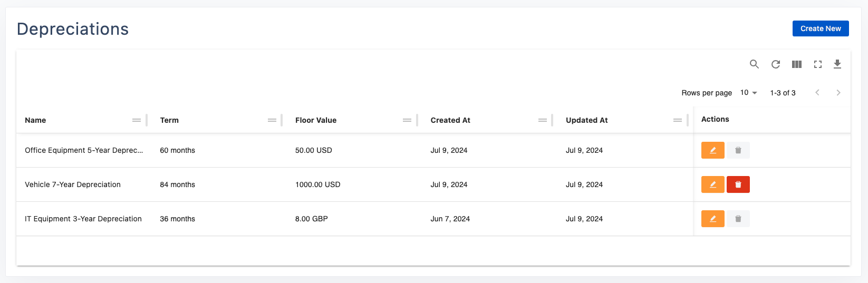Toggle full screen table view

click(x=818, y=64)
